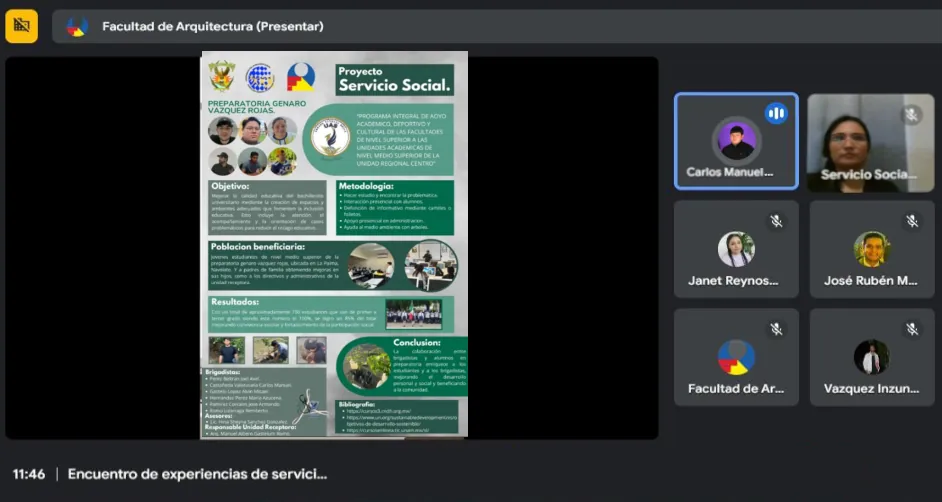
Task: Click muted mic icon on Servicio Social tile
Action: tap(911, 114)
